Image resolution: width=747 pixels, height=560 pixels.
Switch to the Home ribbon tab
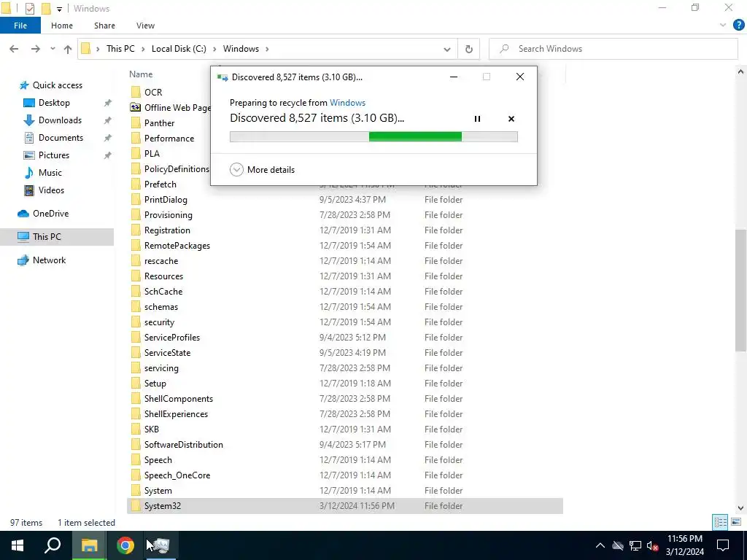(x=62, y=26)
